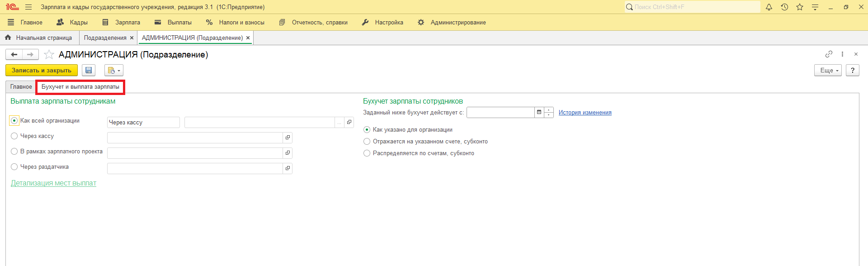This screenshot has width=868, height=266.
Task: Click the home icon Начальная страница
Action: coord(8,38)
